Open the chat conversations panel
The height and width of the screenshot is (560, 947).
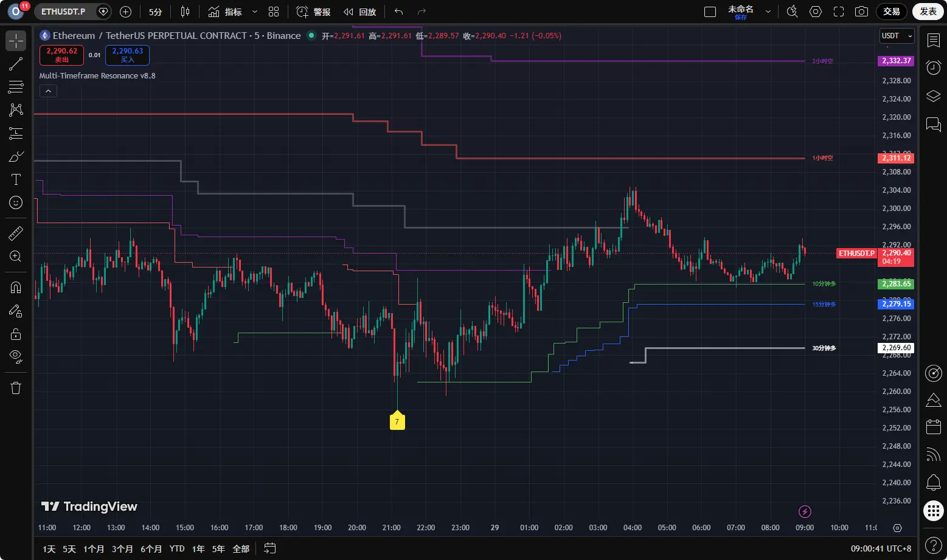pos(934,125)
